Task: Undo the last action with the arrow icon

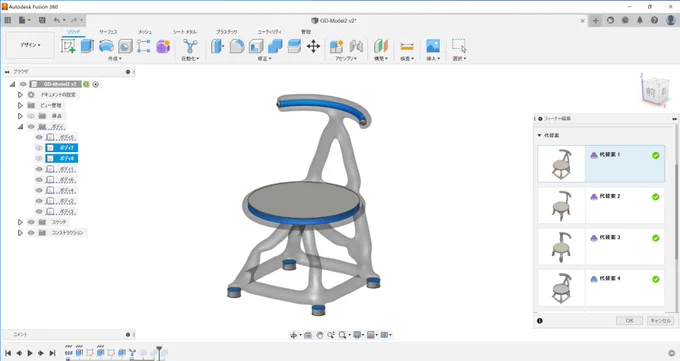Action: [x=57, y=20]
